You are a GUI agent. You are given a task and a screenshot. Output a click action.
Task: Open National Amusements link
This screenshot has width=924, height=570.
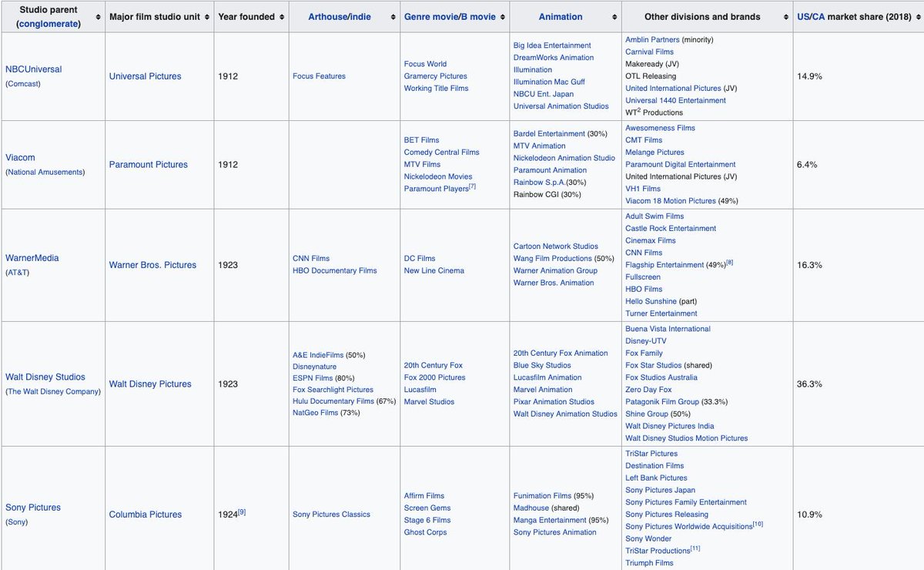coord(45,172)
